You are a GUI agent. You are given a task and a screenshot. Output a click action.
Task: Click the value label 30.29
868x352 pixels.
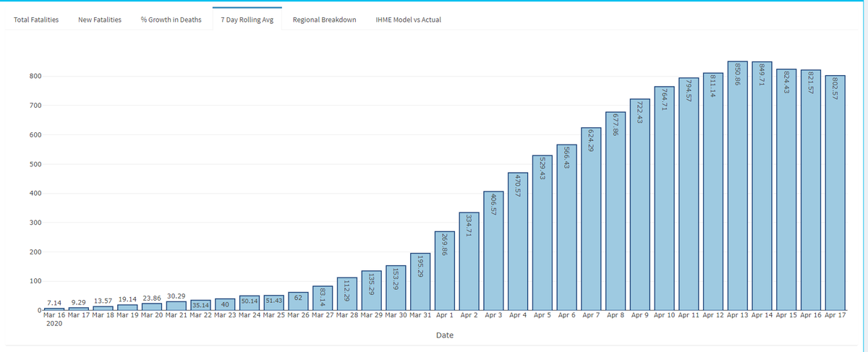pos(177,296)
